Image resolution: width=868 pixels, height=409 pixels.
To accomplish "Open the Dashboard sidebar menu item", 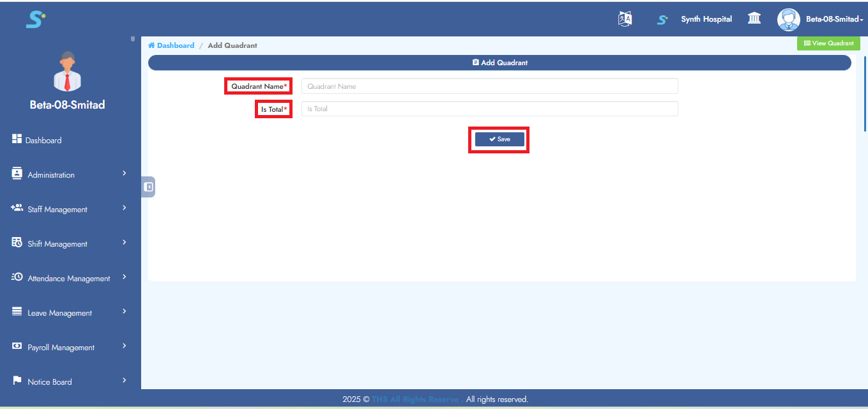I will click(43, 141).
